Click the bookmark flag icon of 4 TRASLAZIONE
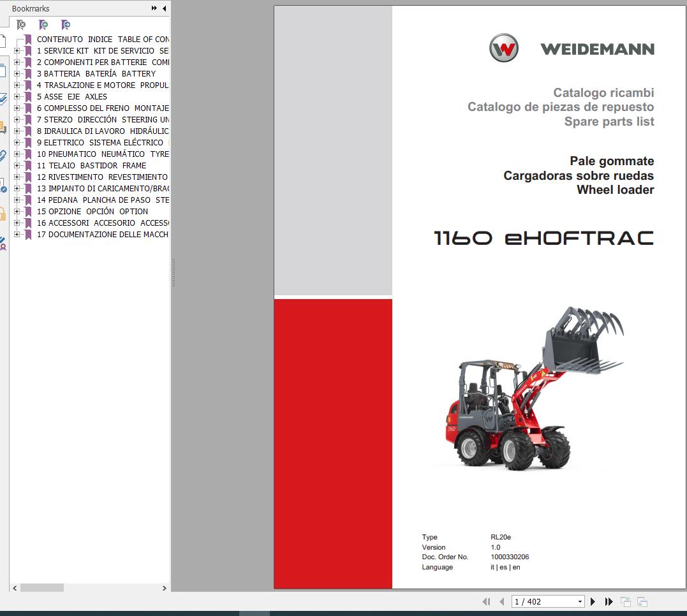Viewport: 687px width, 616px height. (28, 85)
